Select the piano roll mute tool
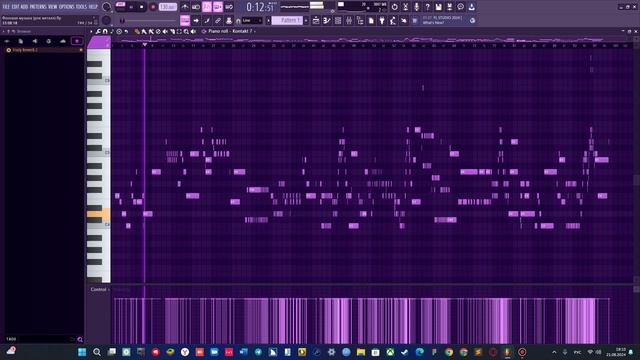The image size is (640, 360). click(165, 31)
